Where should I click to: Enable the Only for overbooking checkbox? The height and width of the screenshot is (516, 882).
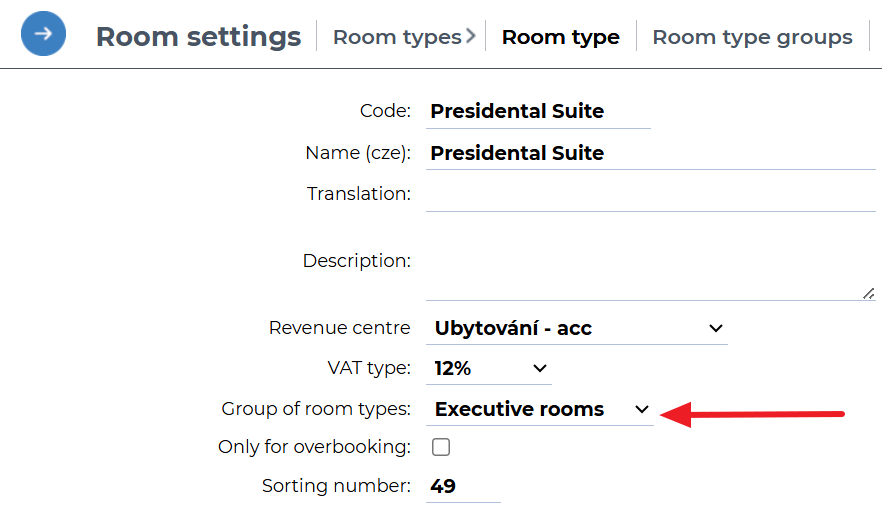tap(441, 447)
